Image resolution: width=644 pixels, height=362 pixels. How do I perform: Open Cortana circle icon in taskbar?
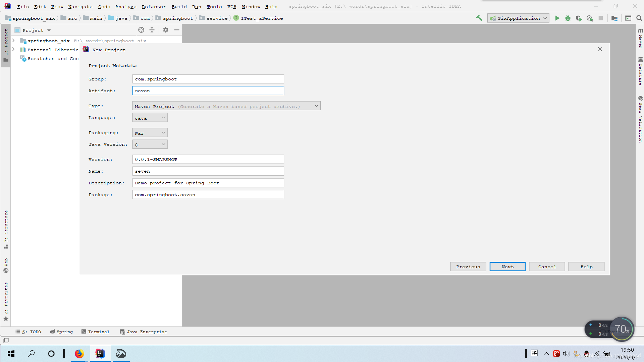pyautogui.click(x=51, y=354)
